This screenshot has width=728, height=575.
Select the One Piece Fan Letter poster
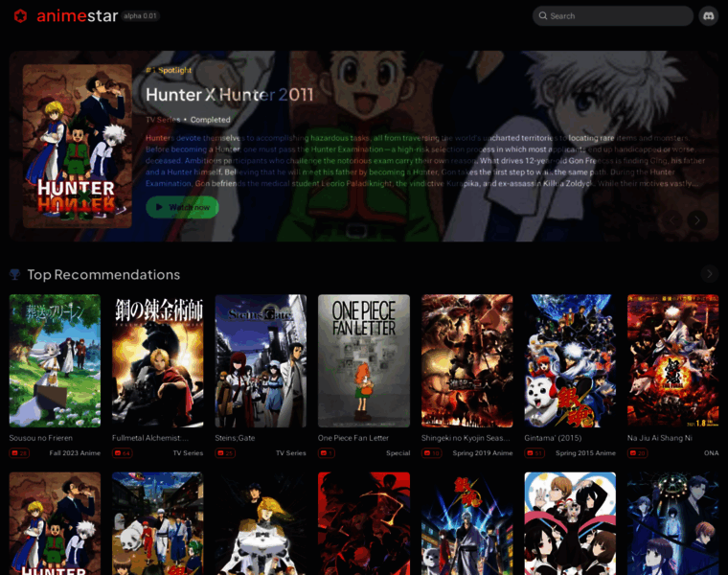[x=364, y=360]
